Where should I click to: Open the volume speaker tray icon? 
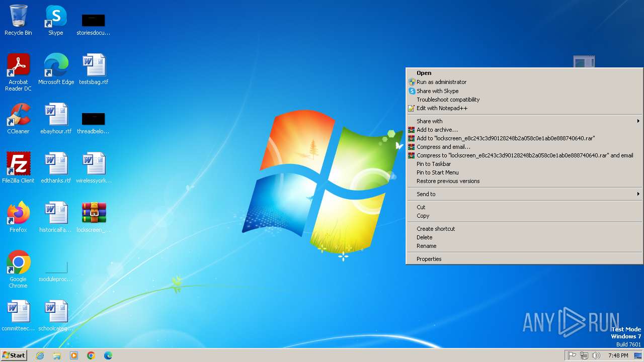(596, 355)
